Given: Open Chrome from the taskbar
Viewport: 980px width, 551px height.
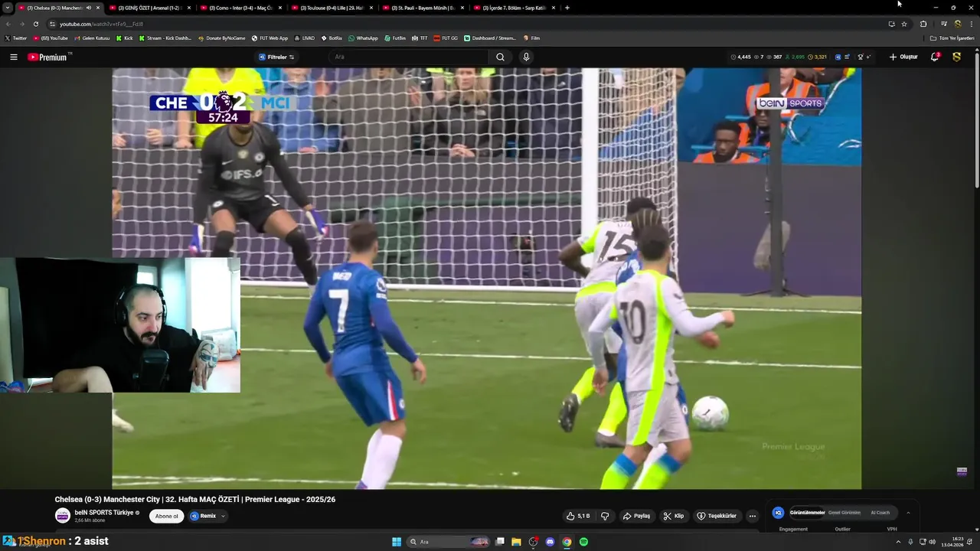Looking at the screenshot, I should [567, 542].
